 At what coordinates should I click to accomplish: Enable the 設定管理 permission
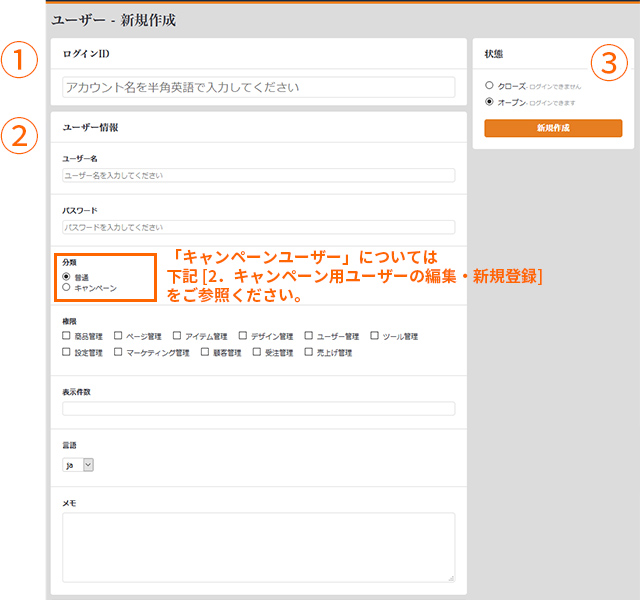click(67, 353)
